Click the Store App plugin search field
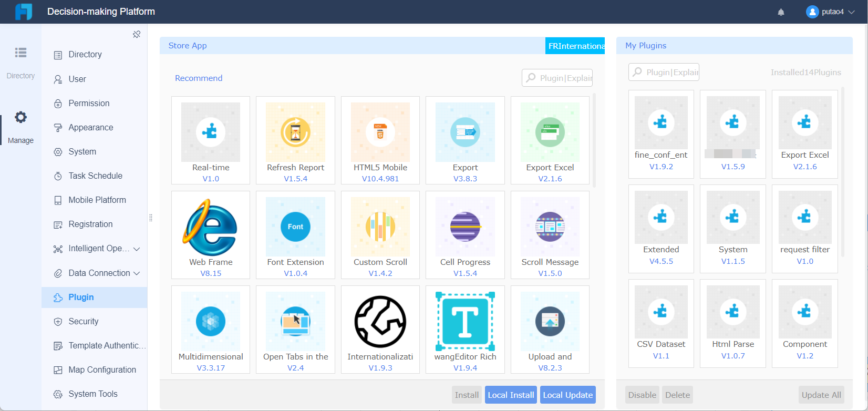The height and width of the screenshot is (411, 868). [557, 78]
